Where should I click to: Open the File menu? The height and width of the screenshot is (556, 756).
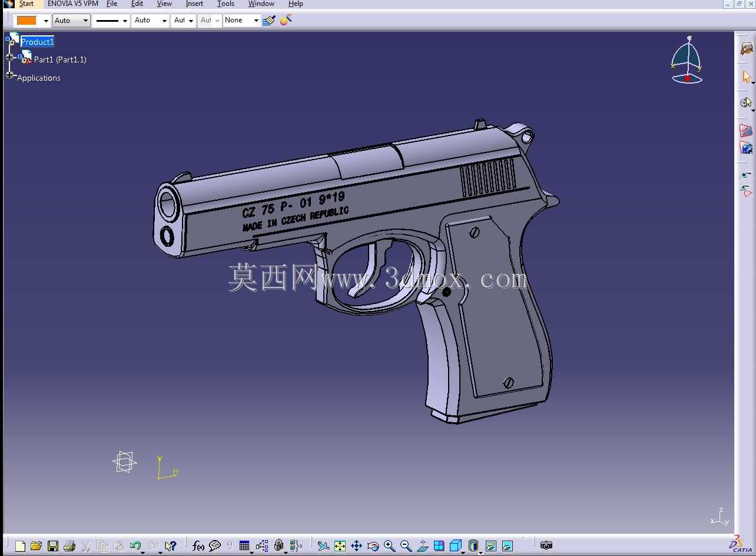point(112,4)
